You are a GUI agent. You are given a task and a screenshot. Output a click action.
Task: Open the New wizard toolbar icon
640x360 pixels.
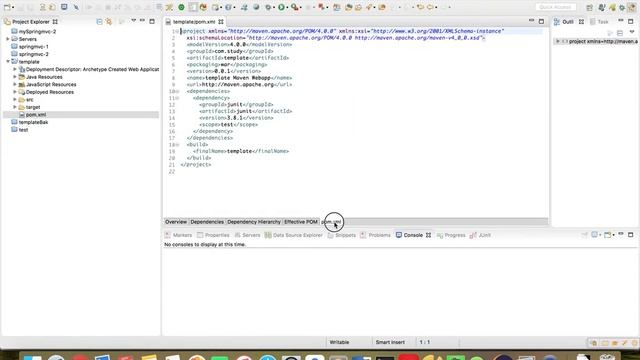click(7, 7)
